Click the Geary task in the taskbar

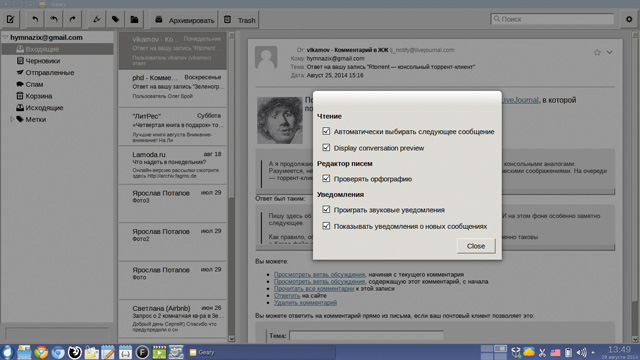click(x=261, y=352)
